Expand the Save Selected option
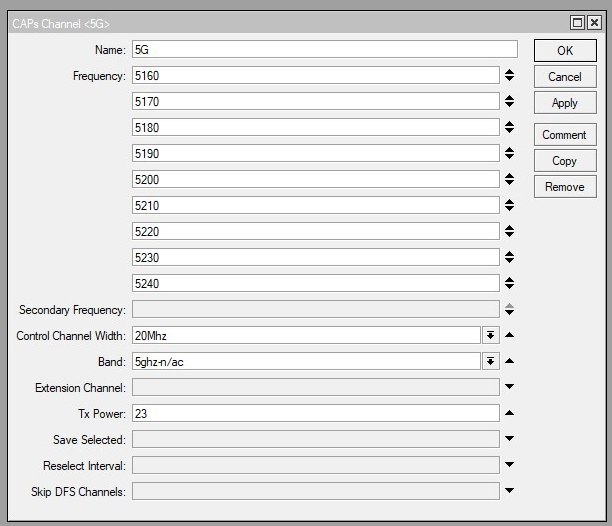This screenshot has height=526, width=612. click(x=509, y=439)
